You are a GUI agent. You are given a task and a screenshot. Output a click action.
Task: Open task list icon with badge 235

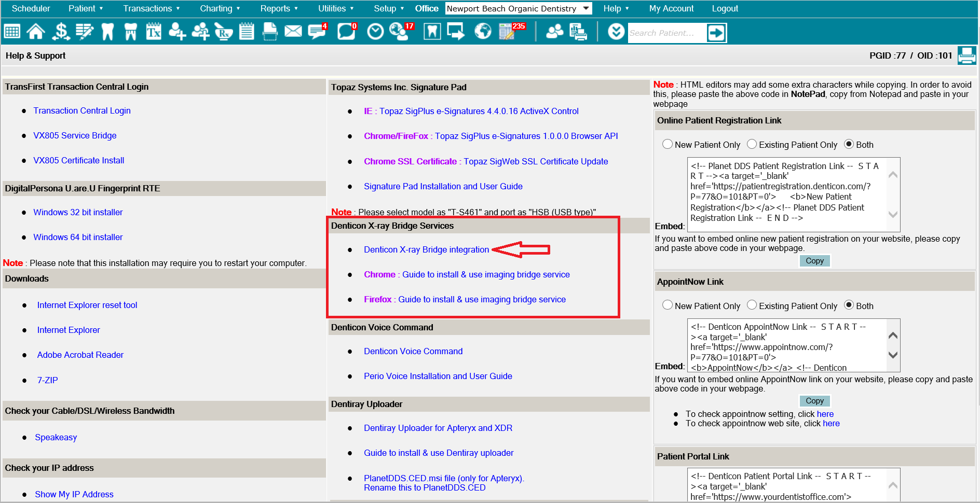[511, 32]
